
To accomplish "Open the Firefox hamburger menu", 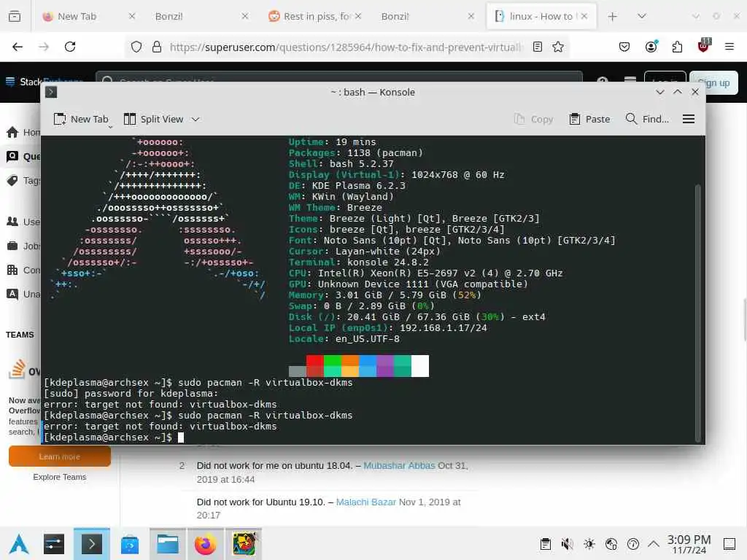I will (729, 47).
